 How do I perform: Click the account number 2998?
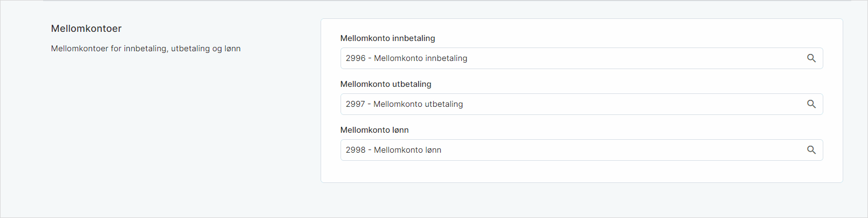click(x=356, y=150)
